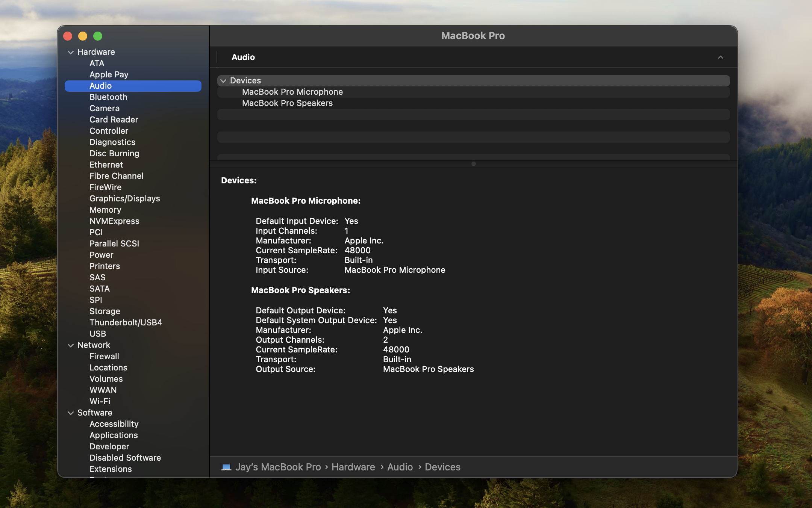View Wi-Fi network details
The image size is (812, 508).
(100, 402)
